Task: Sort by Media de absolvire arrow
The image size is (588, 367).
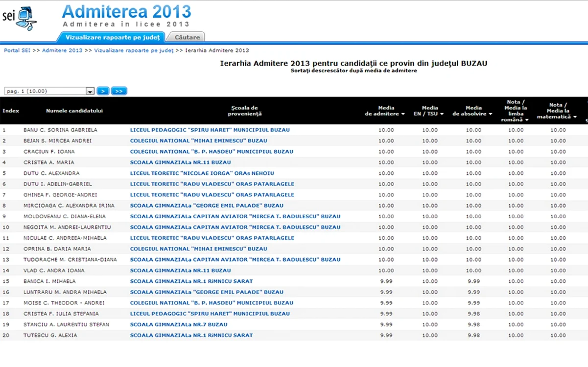Action: point(491,114)
